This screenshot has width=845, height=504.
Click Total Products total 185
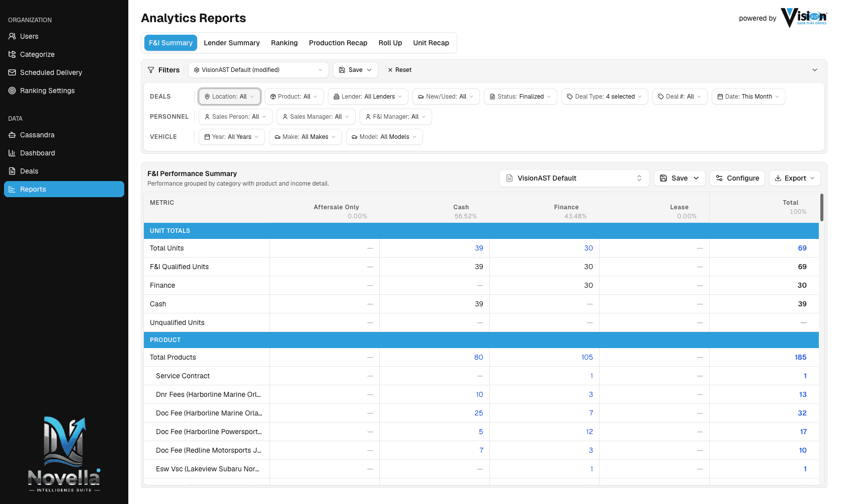pyautogui.click(x=800, y=357)
